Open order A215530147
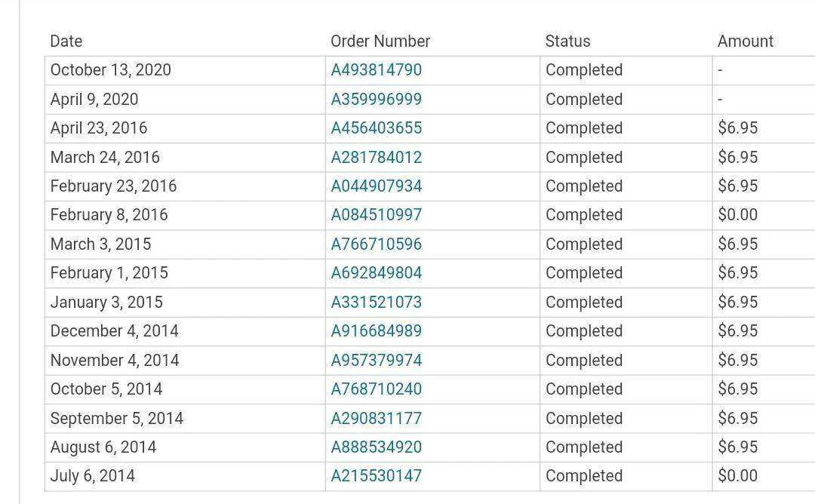 click(x=377, y=476)
